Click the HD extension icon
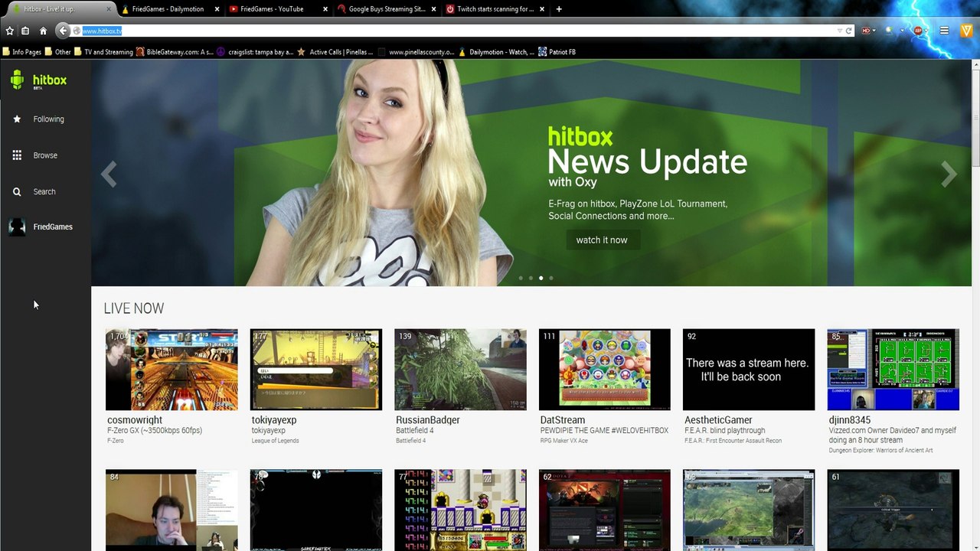Image resolution: width=980 pixels, height=551 pixels. [x=866, y=31]
